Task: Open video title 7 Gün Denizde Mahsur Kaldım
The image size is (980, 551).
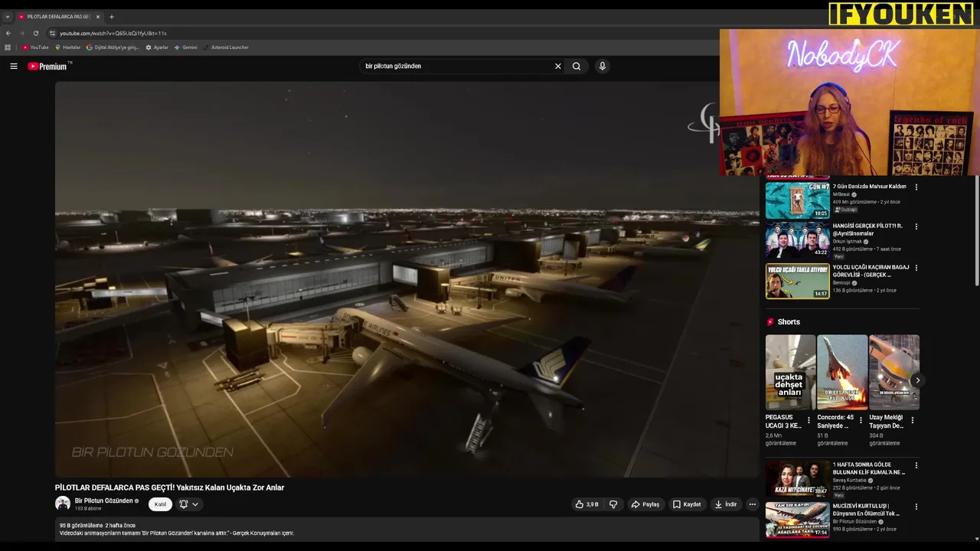Action: [x=869, y=187]
